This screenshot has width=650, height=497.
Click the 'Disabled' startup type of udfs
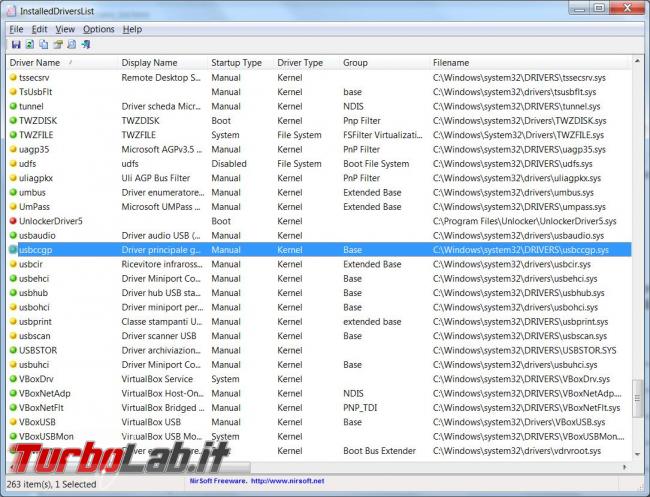(x=229, y=164)
